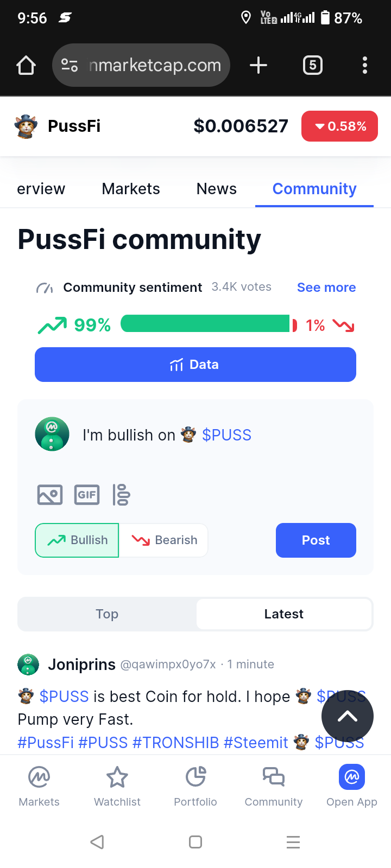The height and width of the screenshot is (868, 391).
Task: Open the browser three-dot menu
Action: tap(364, 66)
